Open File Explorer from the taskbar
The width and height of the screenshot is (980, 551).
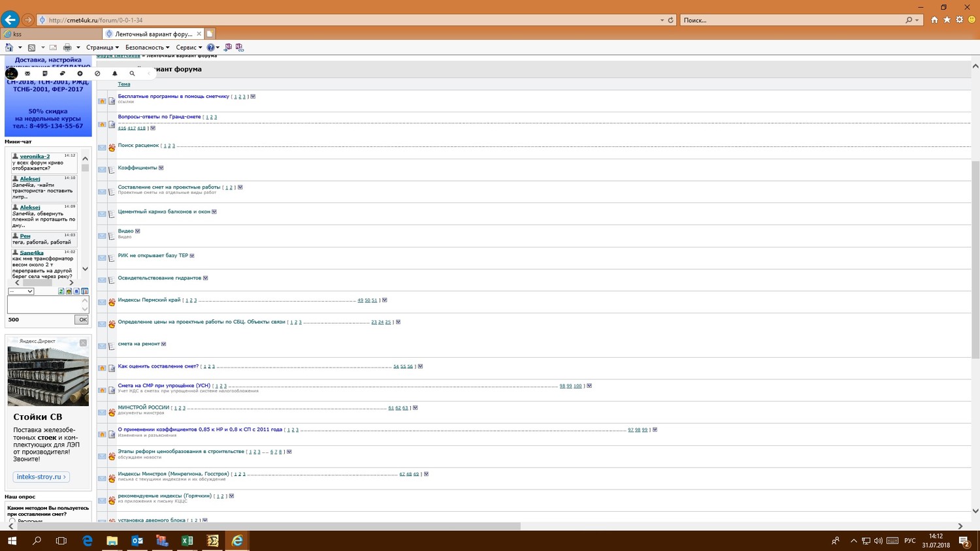pos(112,541)
